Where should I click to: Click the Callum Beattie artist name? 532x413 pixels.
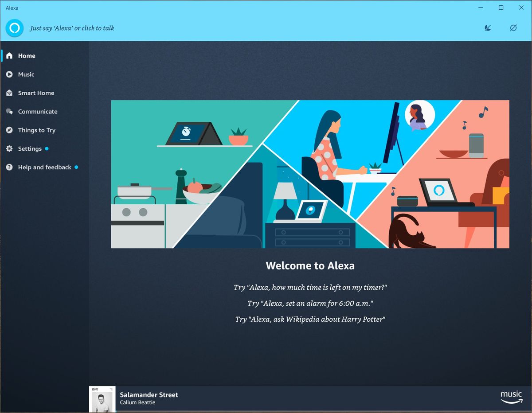pos(137,403)
